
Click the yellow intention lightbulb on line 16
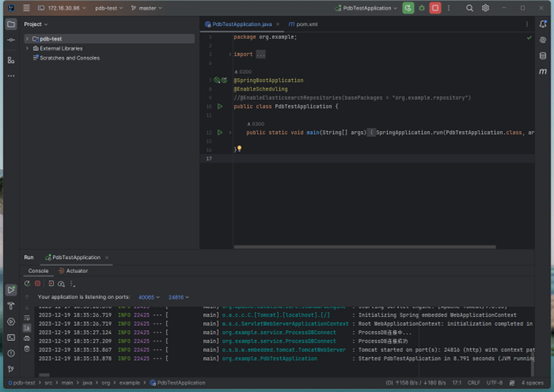(x=239, y=148)
